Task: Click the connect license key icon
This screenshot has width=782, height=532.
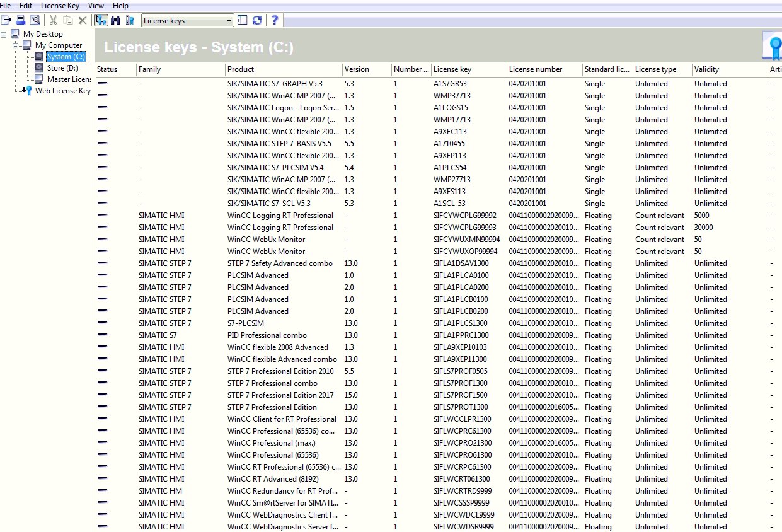Action: click(x=130, y=20)
